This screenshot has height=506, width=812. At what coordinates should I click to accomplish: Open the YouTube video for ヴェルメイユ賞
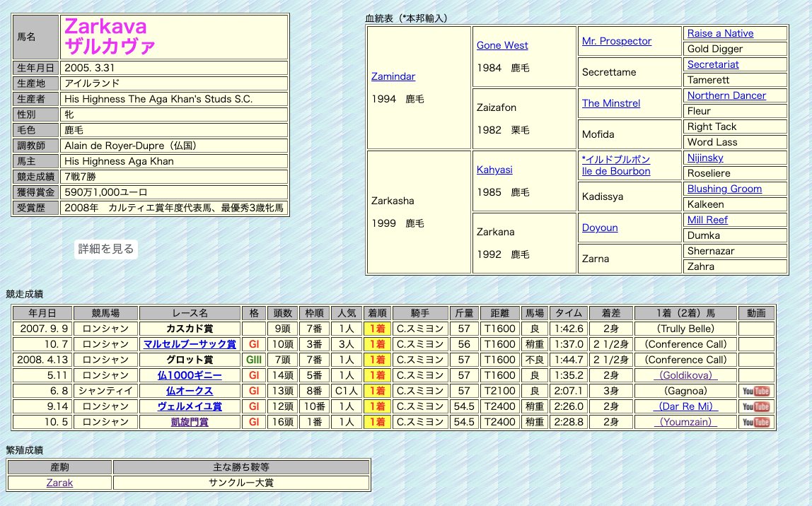[x=756, y=406]
